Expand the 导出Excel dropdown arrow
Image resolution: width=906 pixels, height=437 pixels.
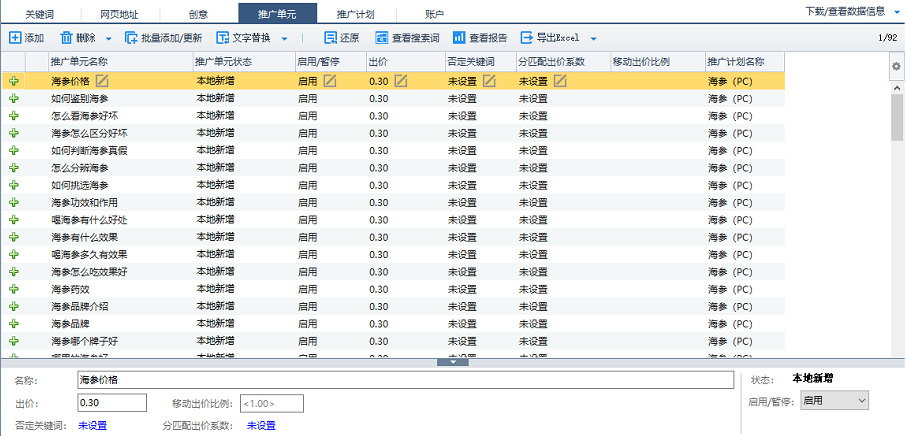pos(593,39)
